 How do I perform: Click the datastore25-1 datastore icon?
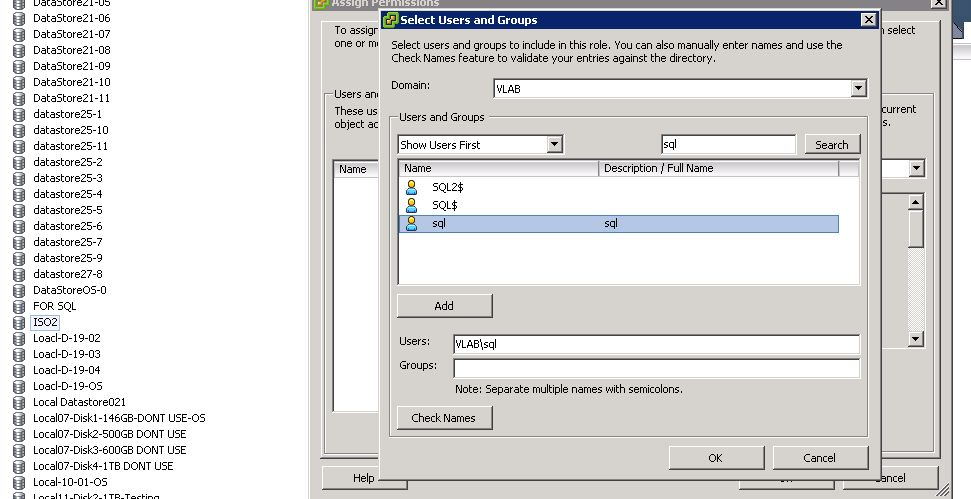[x=19, y=115]
